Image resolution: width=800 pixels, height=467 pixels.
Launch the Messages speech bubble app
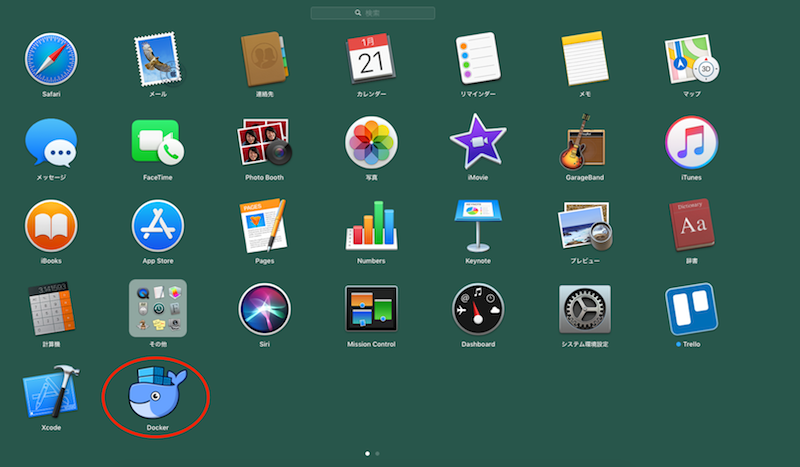[51, 143]
